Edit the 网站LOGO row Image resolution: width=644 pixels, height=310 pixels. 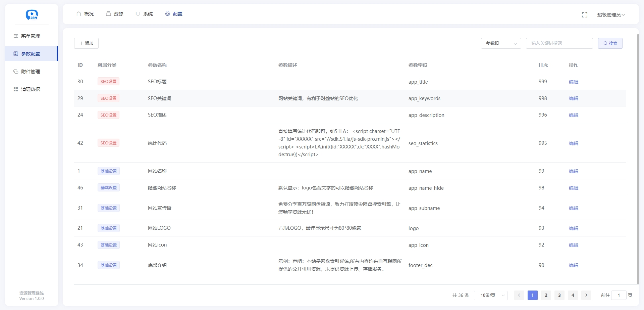[x=574, y=228]
